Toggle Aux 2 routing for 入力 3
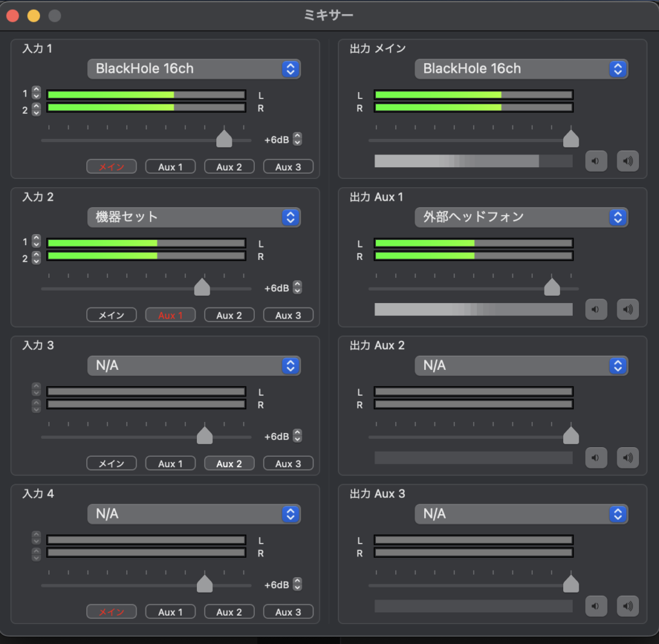The height and width of the screenshot is (644, 659). (229, 463)
